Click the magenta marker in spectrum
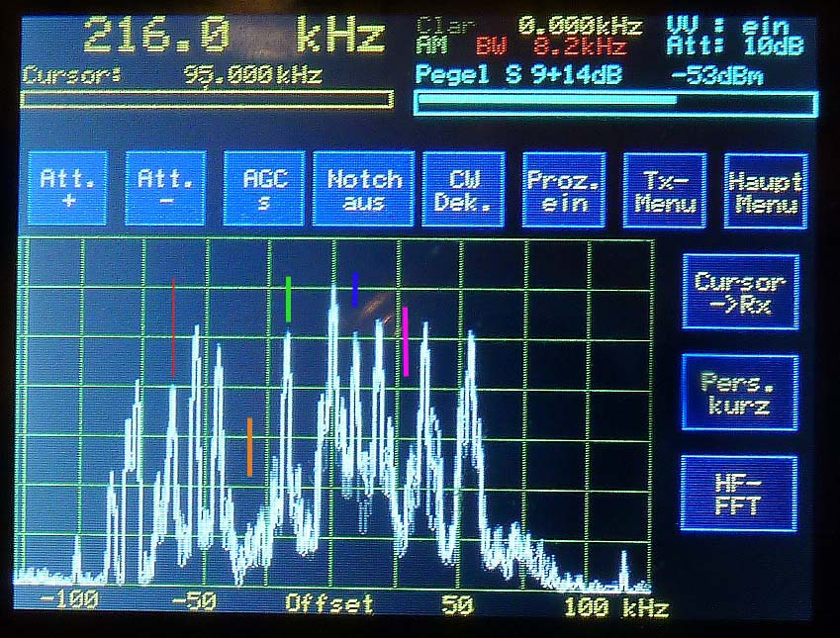 coord(406,340)
